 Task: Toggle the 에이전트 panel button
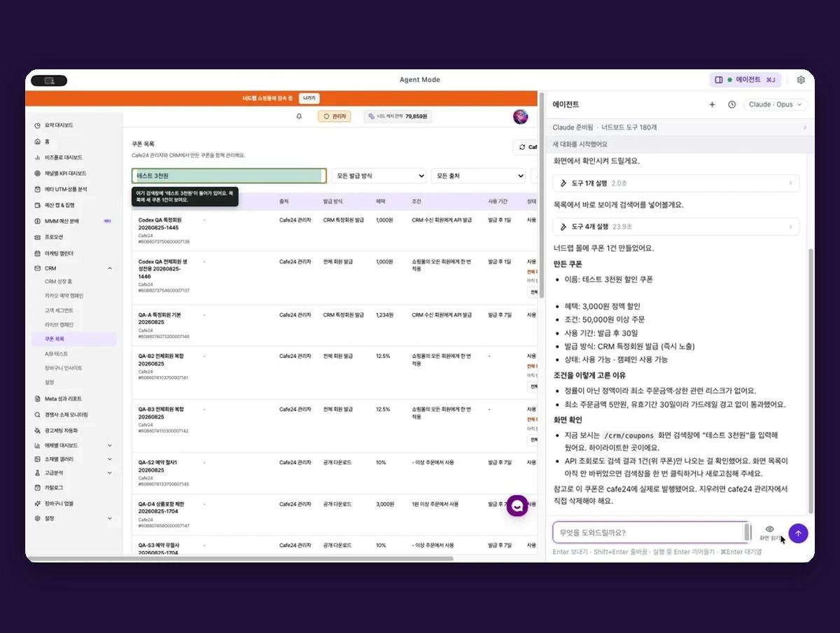click(745, 80)
